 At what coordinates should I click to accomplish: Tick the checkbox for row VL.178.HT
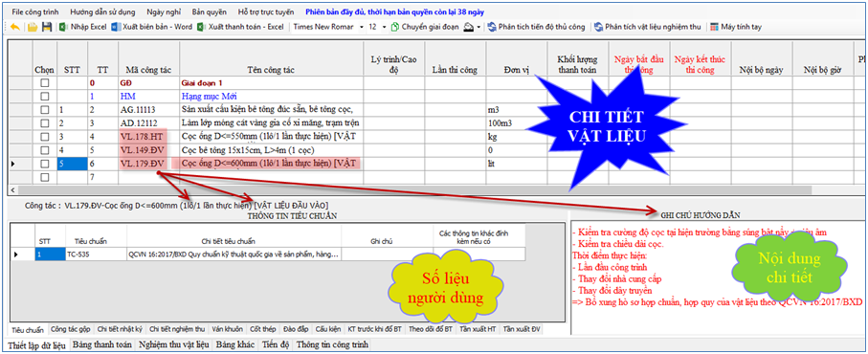coord(45,136)
